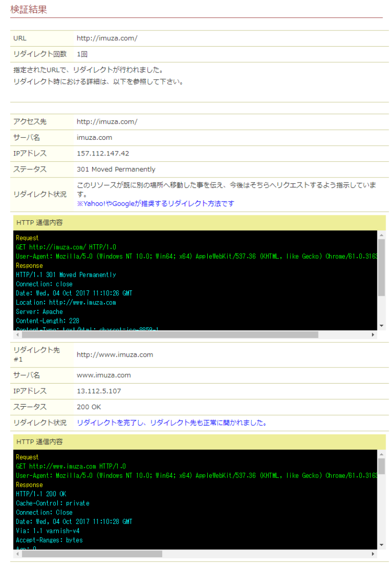This screenshot has width=392, height=569.
Task: Click vertical scrollbar thumb of second HTTP log
Action: [x=381, y=466]
